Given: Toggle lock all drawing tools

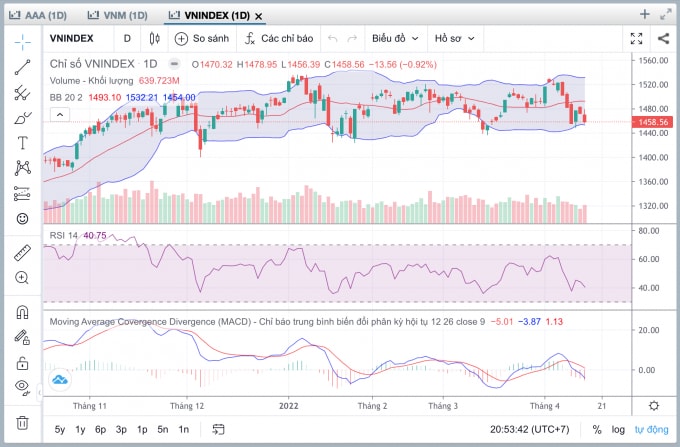Looking at the screenshot, I should (23, 362).
